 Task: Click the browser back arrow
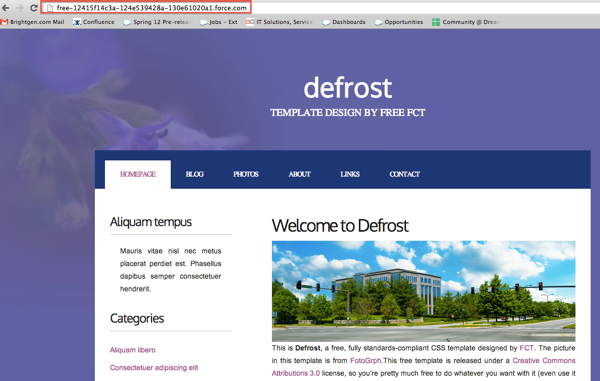click(x=5, y=8)
